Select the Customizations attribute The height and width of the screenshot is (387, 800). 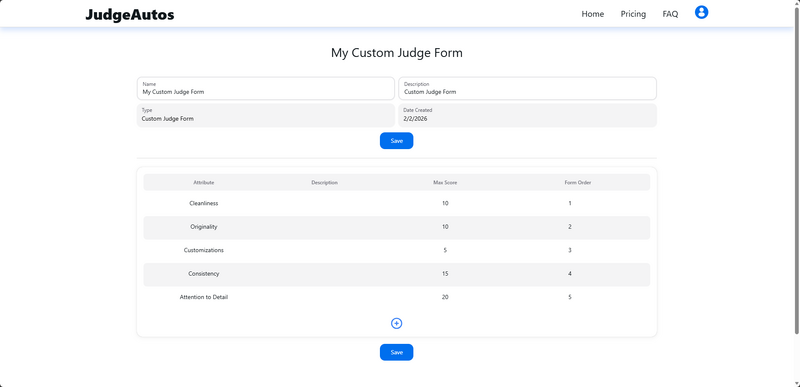coord(204,250)
